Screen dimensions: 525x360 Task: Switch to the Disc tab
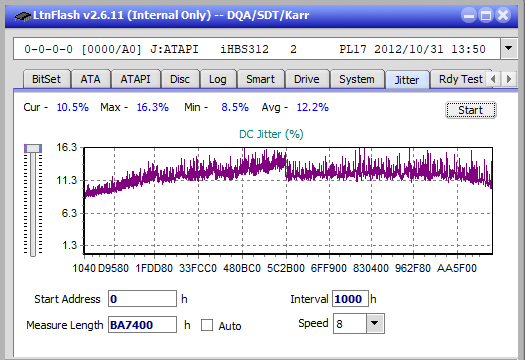point(180,79)
